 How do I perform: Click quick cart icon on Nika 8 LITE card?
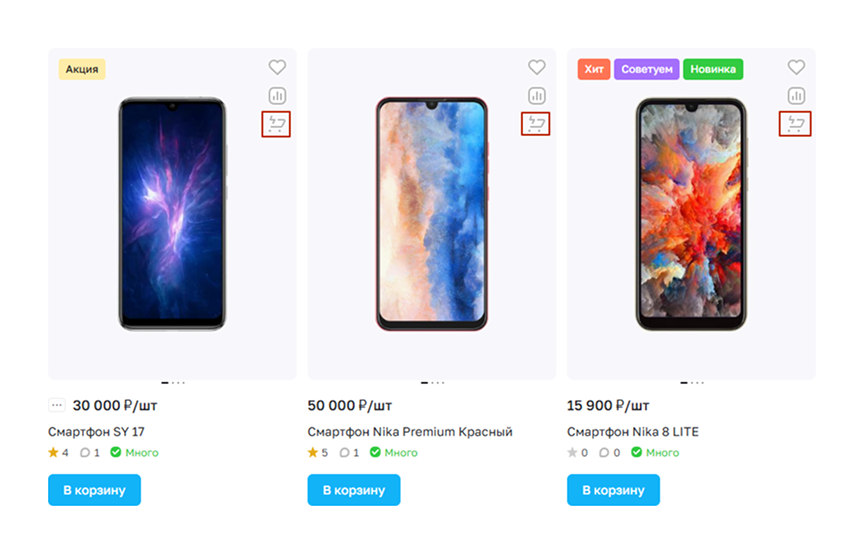coord(796,124)
